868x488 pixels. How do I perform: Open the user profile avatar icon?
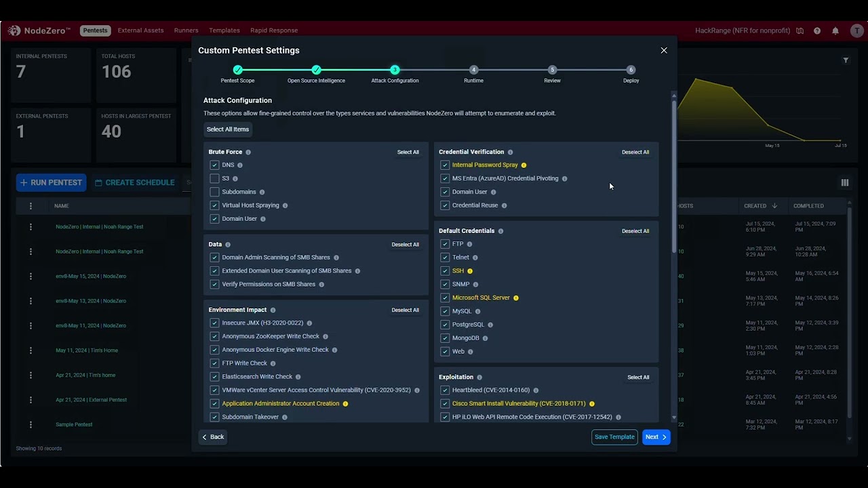pyautogui.click(x=857, y=30)
